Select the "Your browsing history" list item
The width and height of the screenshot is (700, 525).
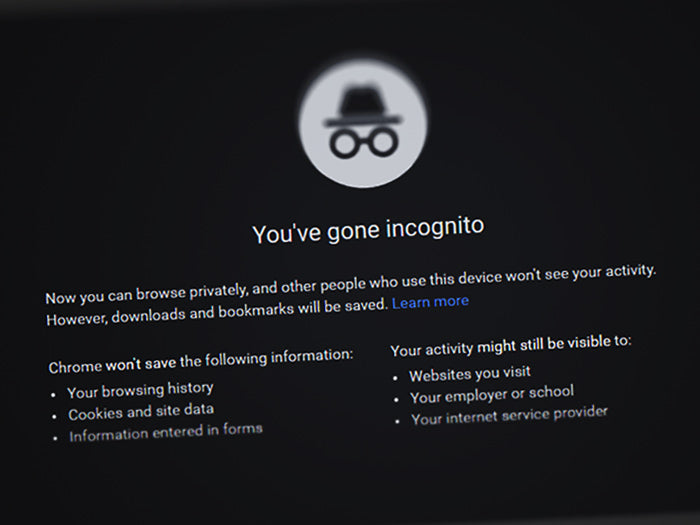[x=140, y=390]
